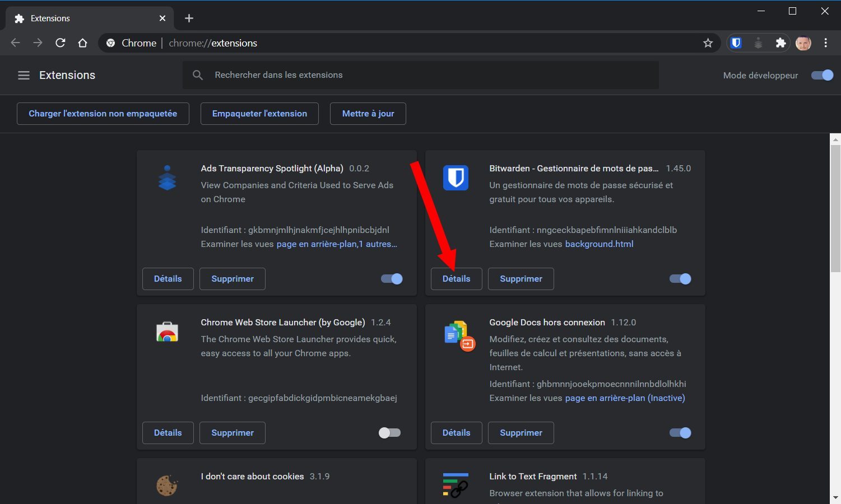
Task: Click the Link to Text Fragment title
Action: coord(533,477)
